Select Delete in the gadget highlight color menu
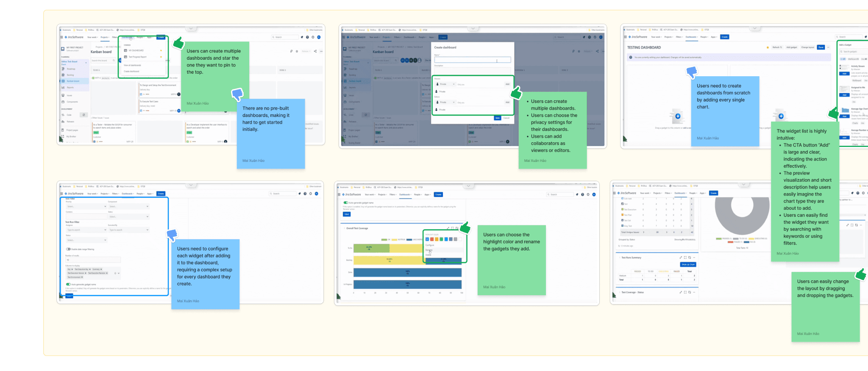 point(428,255)
